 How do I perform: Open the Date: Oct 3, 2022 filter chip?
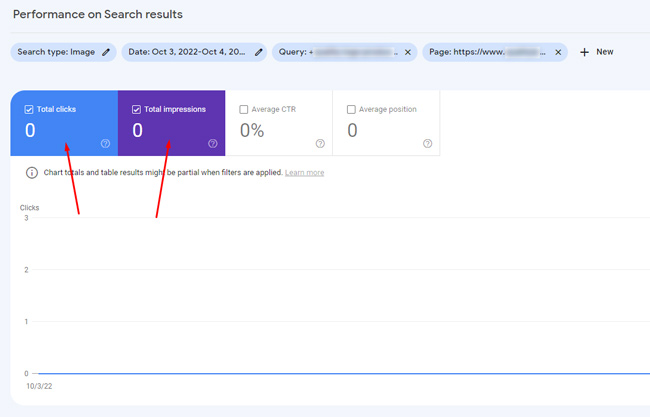coord(187,52)
